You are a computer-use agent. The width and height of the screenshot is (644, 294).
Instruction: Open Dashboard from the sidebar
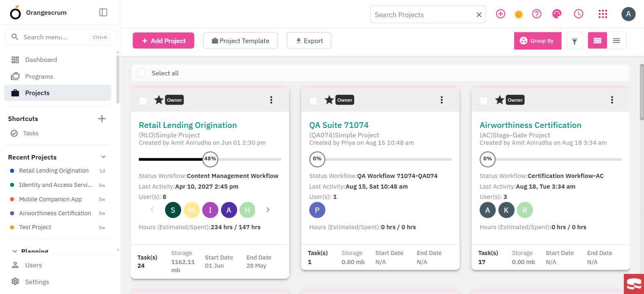57,60
